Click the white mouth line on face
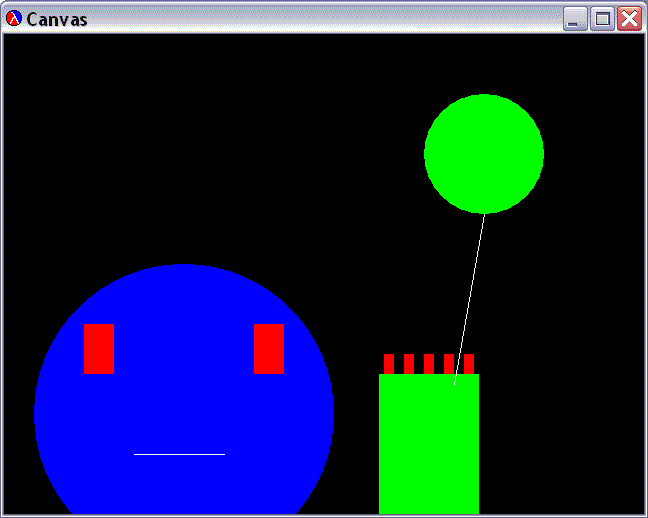Viewport: 648px width, 518px height. pos(179,454)
